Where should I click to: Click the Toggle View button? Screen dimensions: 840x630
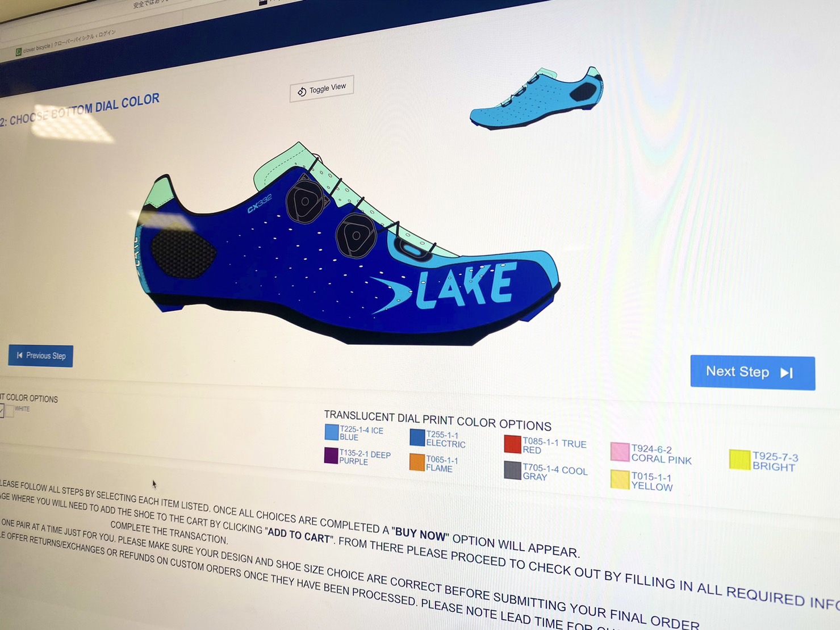322,89
